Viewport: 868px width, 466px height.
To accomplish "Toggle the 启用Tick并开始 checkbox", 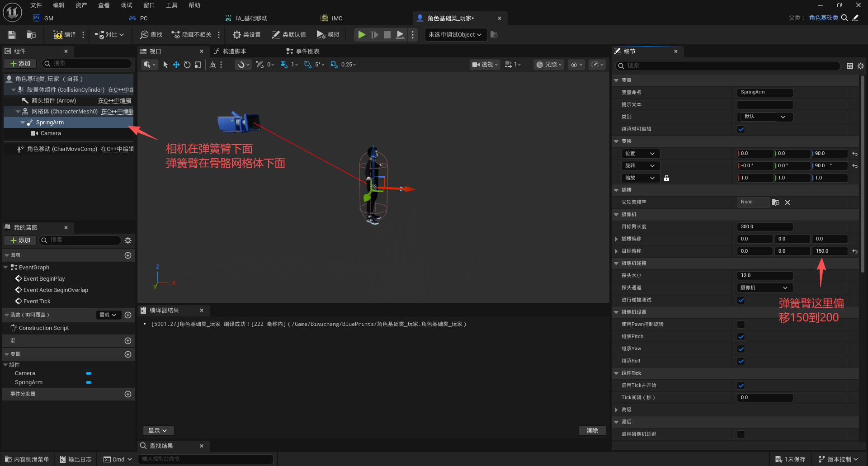I will (x=741, y=386).
